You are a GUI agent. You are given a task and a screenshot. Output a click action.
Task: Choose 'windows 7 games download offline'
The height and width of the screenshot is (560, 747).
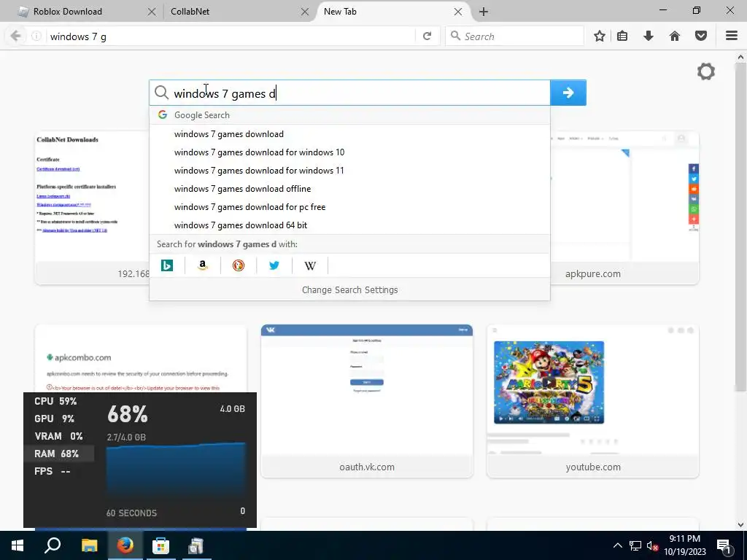tap(349, 189)
